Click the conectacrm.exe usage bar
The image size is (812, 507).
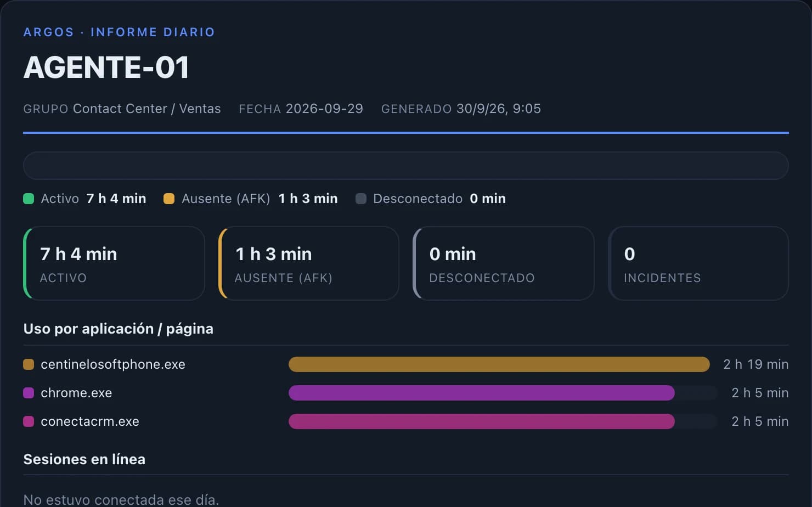482,421
